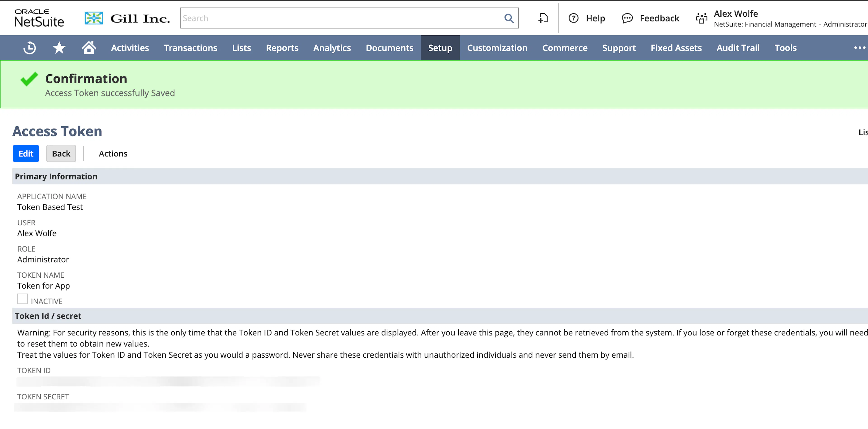
Task: Open the Customization menu
Action: tap(497, 48)
